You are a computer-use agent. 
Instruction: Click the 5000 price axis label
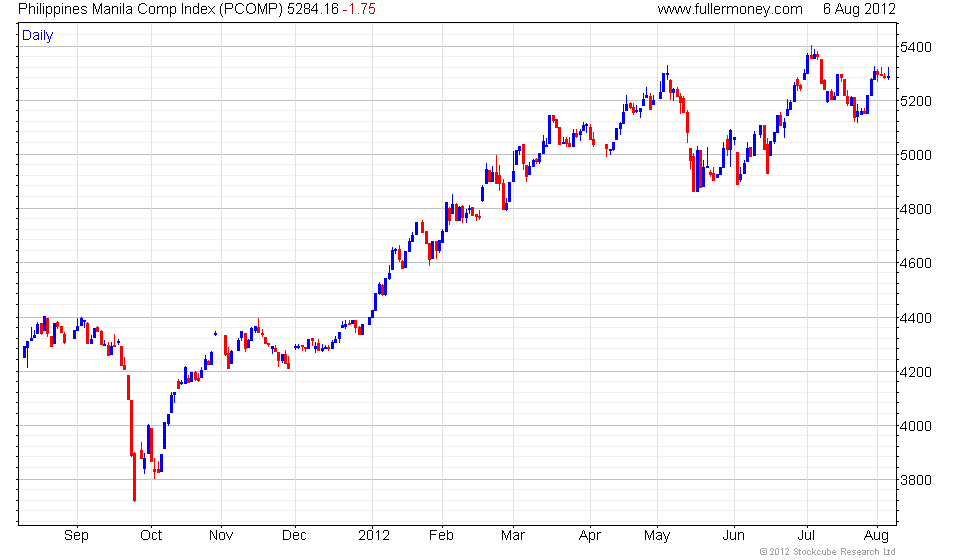(x=916, y=155)
